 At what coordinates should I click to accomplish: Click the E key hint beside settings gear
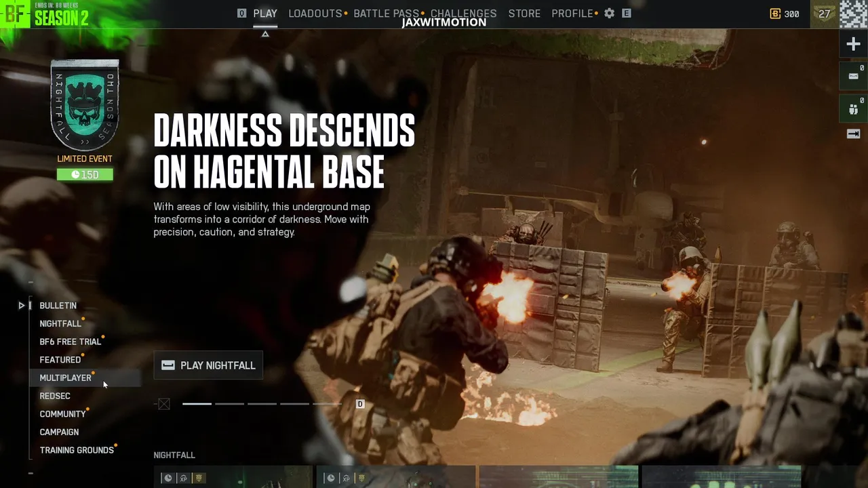[x=627, y=14]
